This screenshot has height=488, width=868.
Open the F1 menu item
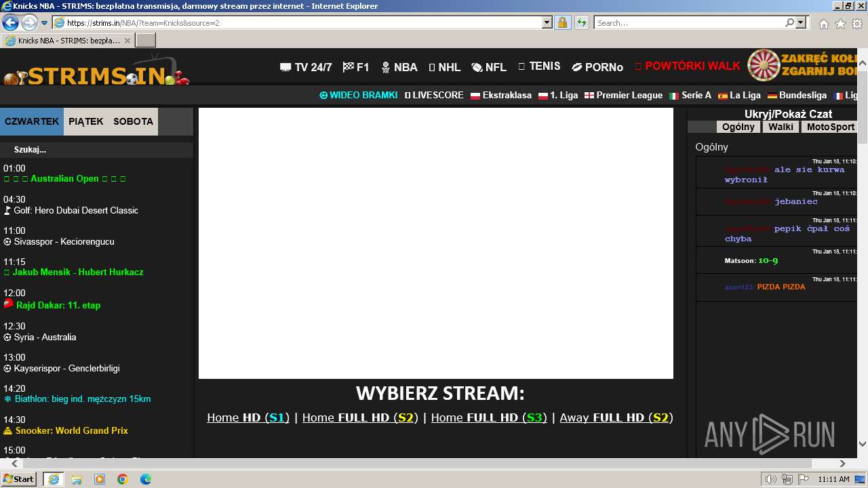point(356,67)
